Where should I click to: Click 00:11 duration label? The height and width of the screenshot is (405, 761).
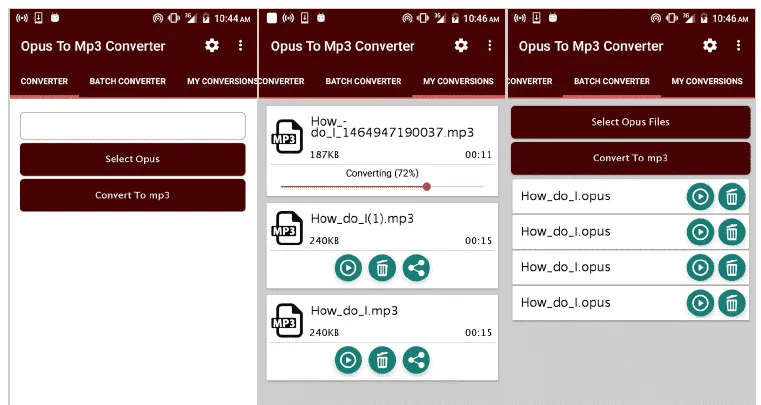pyautogui.click(x=478, y=155)
